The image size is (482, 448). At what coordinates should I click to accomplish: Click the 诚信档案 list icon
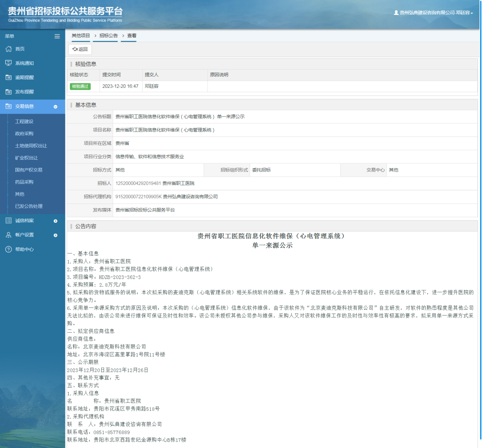pyautogui.click(x=8, y=221)
